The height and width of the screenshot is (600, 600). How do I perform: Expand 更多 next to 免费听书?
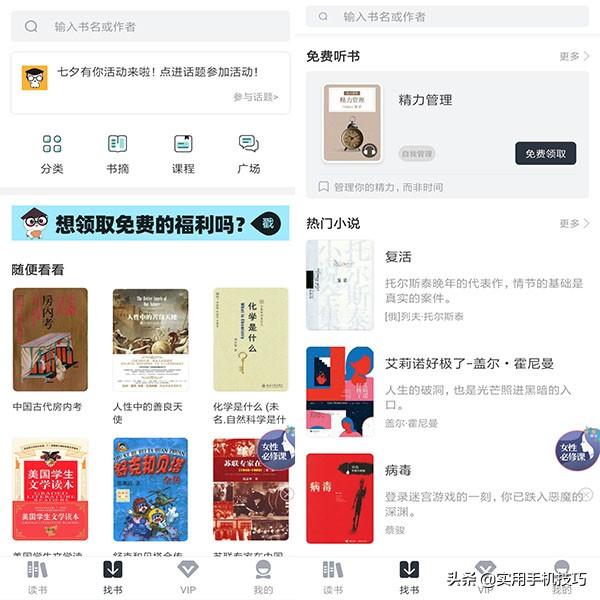[574, 56]
